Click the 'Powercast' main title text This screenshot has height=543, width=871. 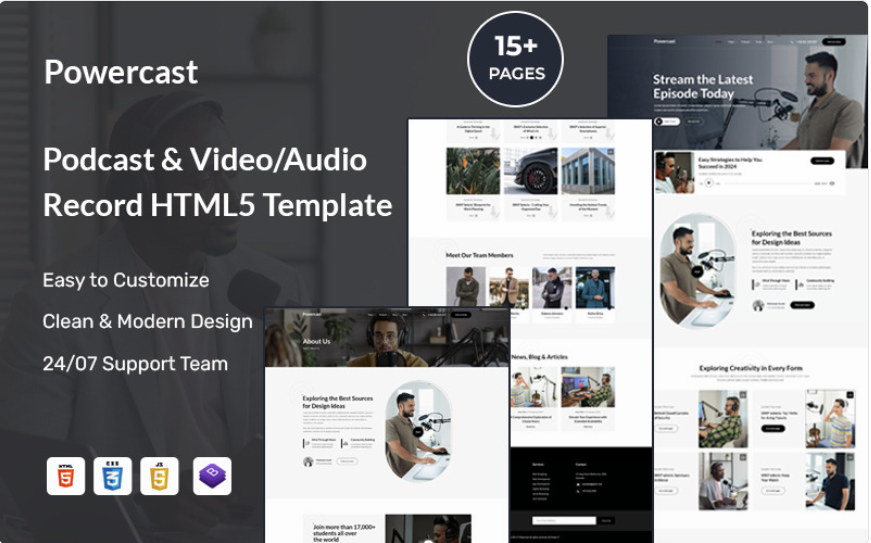click(121, 72)
